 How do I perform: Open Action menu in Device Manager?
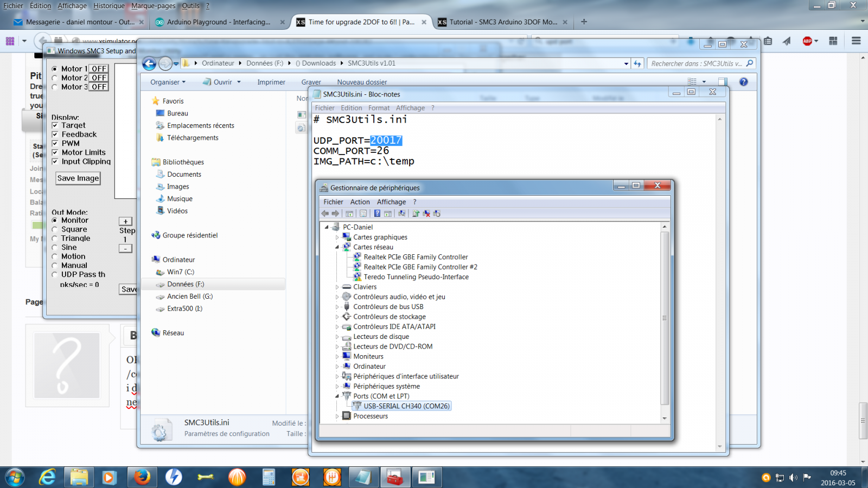click(360, 202)
